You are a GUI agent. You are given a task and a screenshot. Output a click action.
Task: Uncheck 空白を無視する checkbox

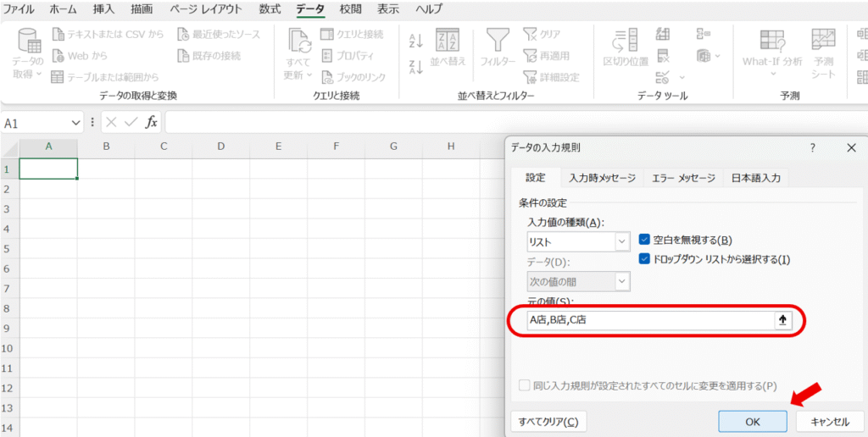click(644, 240)
